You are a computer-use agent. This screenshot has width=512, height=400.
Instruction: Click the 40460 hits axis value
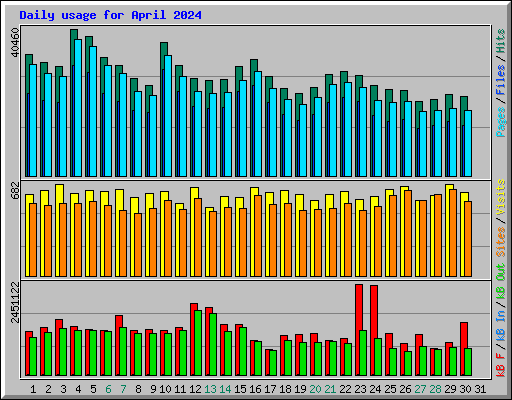point(15,42)
